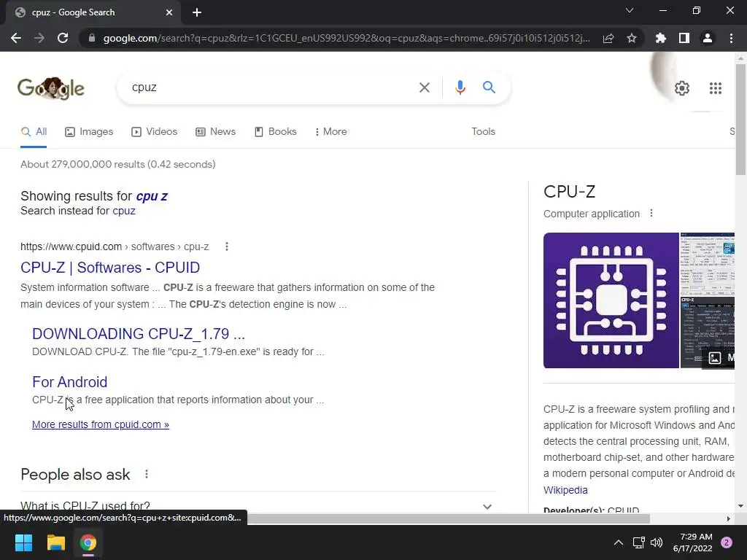Clear the search box with X icon
Screen dimensions: 747x560
(424, 87)
